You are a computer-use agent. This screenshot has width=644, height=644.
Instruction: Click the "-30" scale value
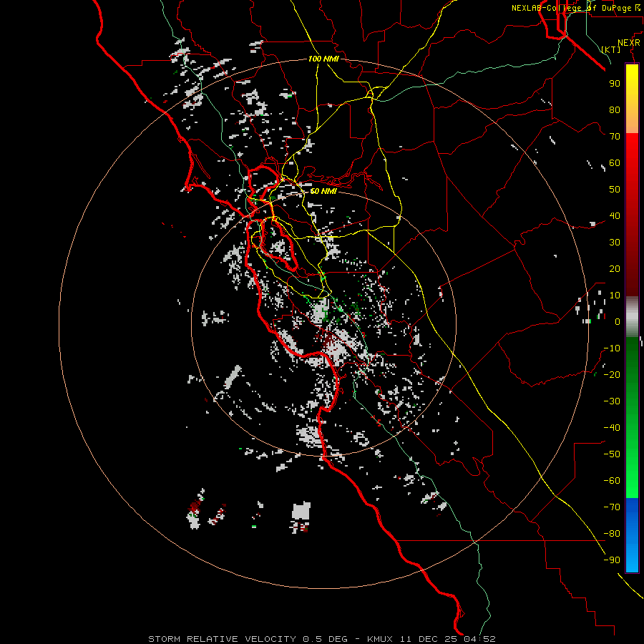[x=612, y=401]
